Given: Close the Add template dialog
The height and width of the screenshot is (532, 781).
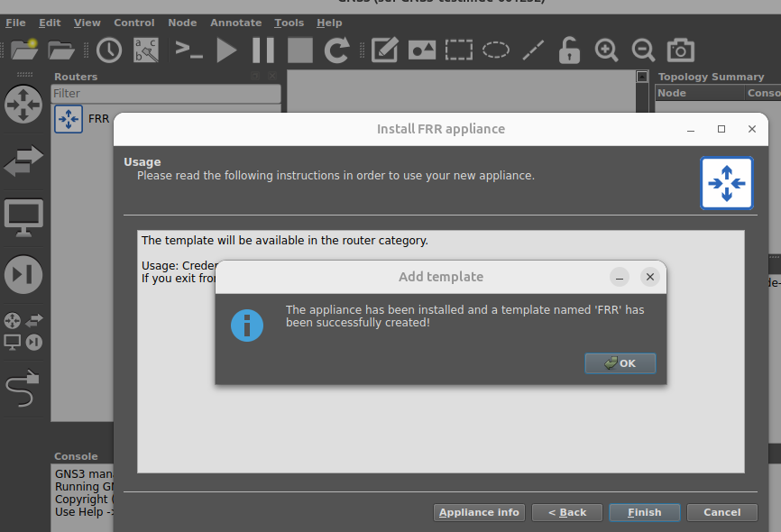Looking at the screenshot, I should 650,277.
